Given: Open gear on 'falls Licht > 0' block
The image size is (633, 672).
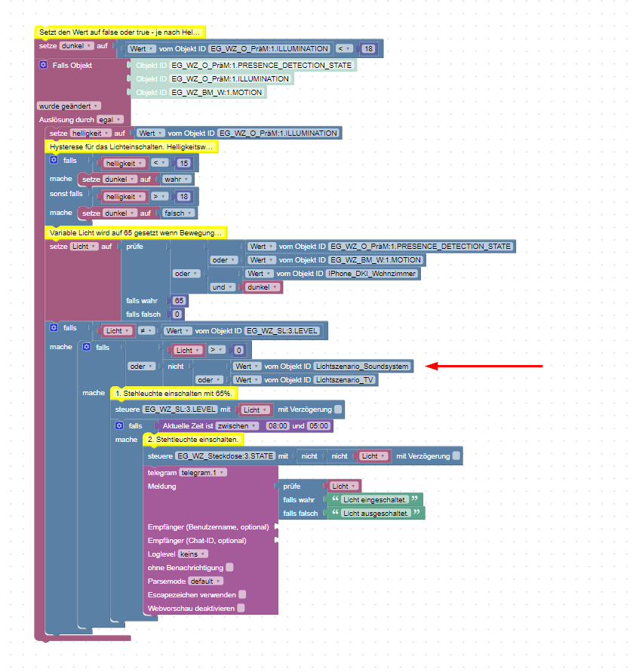Looking at the screenshot, I should tap(87, 347).
